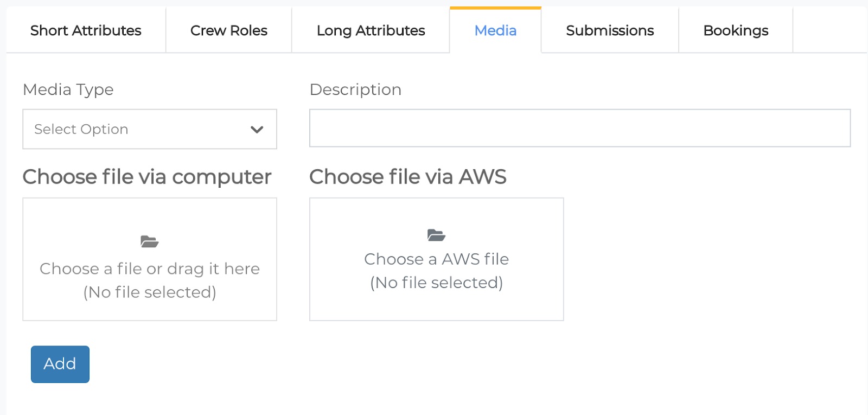Focus the Description text field
The image size is (868, 415).
(579, 128)
